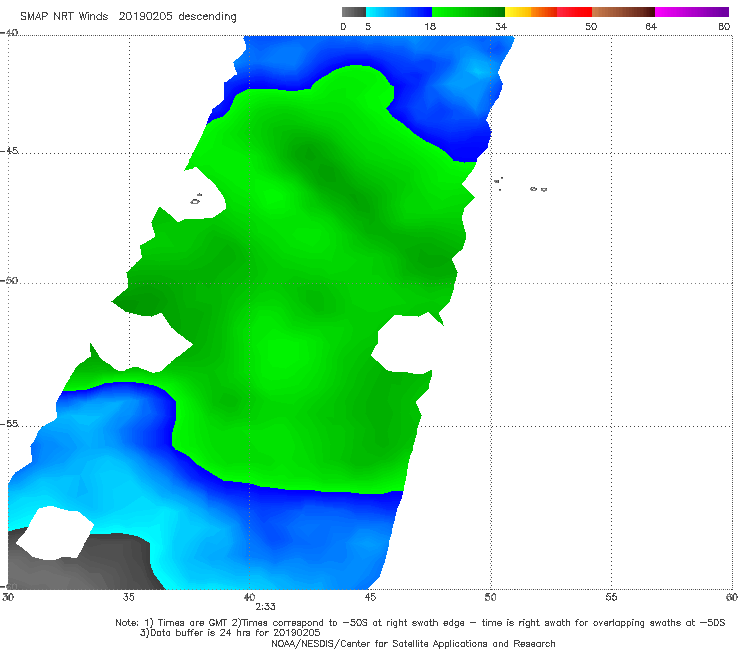
Task: Click the longitude label '40' on the bottom axis
Action: click(x=249, y=597)
